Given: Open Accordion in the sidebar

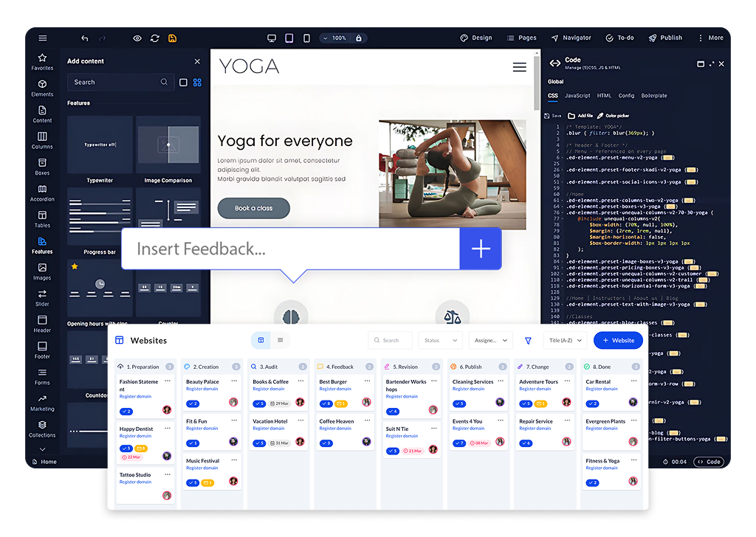Looking at the screenshot, I should pos(42,193).
